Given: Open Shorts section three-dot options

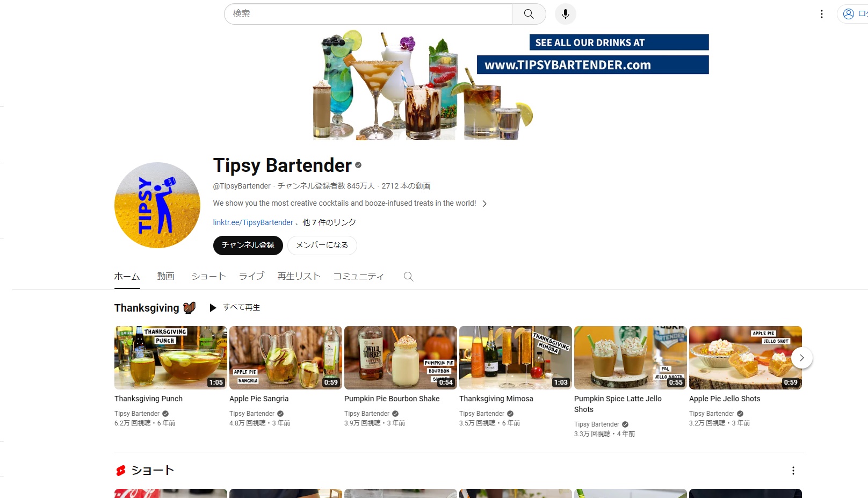Looking at the screenshot, I should pyautogui.click(x=793, y=471).
